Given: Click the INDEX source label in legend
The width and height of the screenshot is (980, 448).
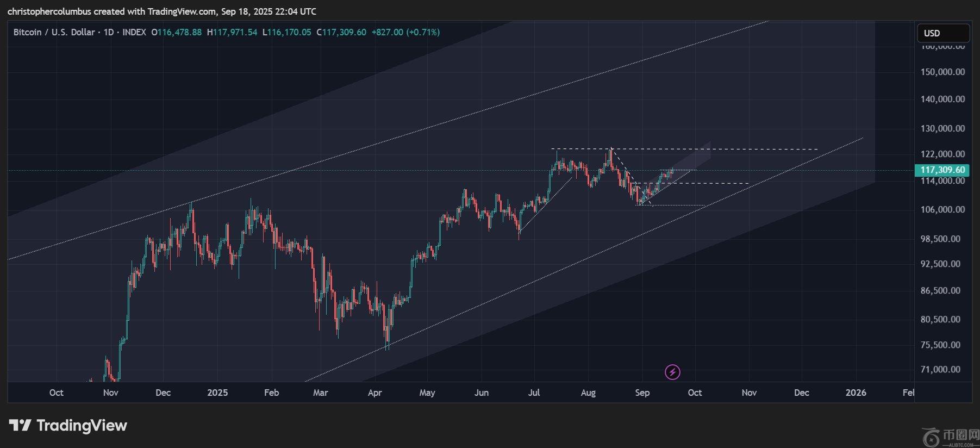Looking at the screenshot, I should click(134, 32).
